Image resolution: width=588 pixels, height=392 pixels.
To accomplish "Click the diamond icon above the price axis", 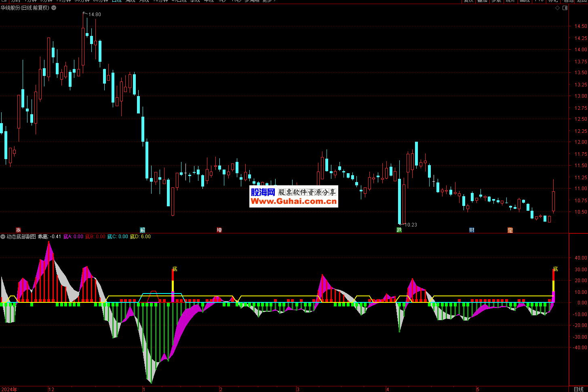I will click(558, 8).
